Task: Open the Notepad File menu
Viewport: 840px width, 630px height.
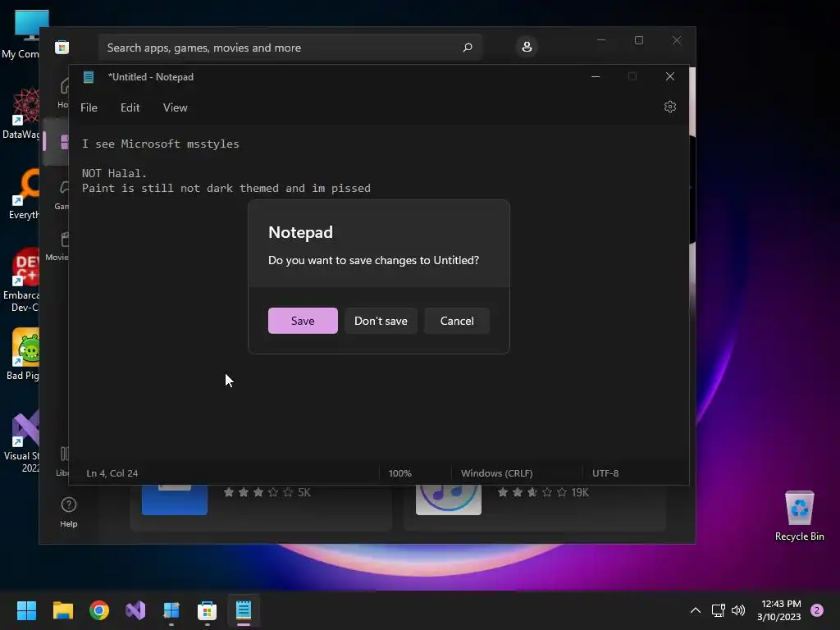Action: (89, 107)
